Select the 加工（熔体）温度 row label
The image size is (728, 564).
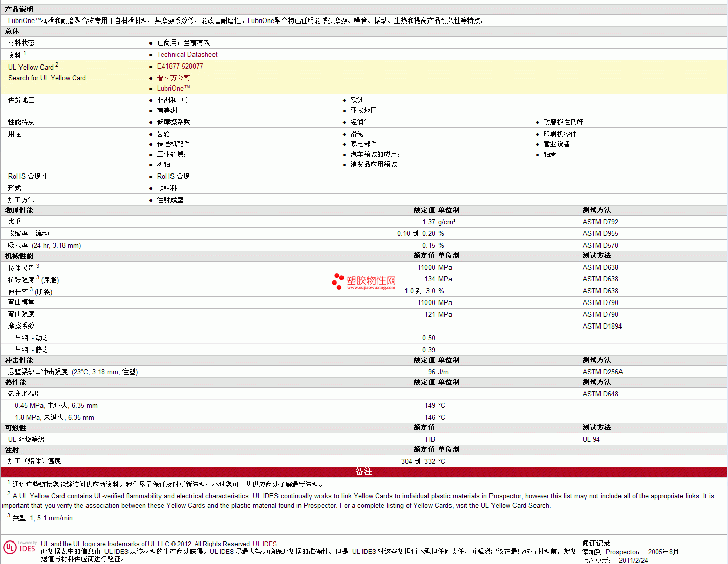tap(34, 461)
